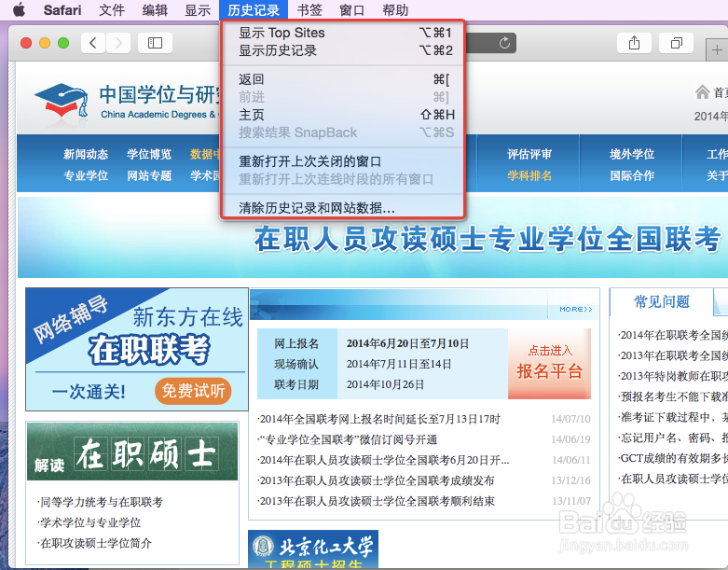The image size is (728, 570).
Task: Click the home icon on the page header
Action: [x=702, y=92]
